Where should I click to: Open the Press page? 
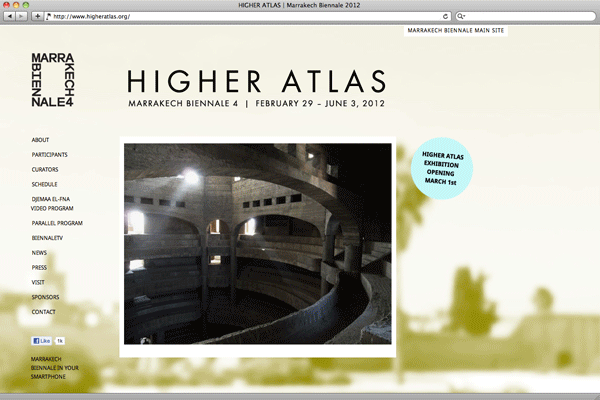point(39,268)
